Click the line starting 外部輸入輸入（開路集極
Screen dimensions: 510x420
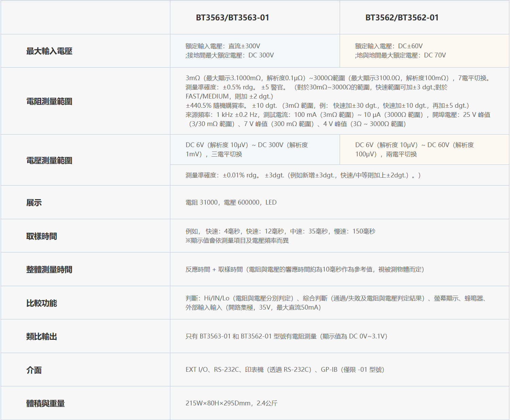(253, 307)
